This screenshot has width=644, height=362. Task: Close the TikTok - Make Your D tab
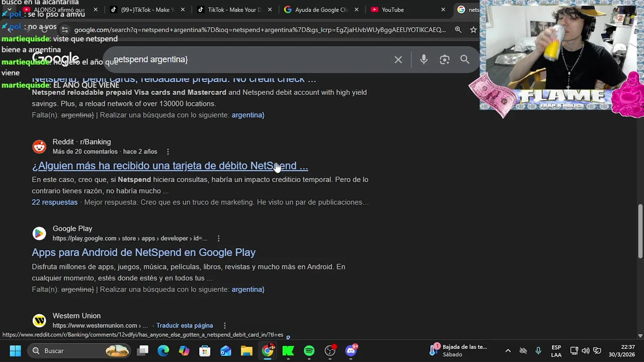pyautogui.click(x=269, y=10)
